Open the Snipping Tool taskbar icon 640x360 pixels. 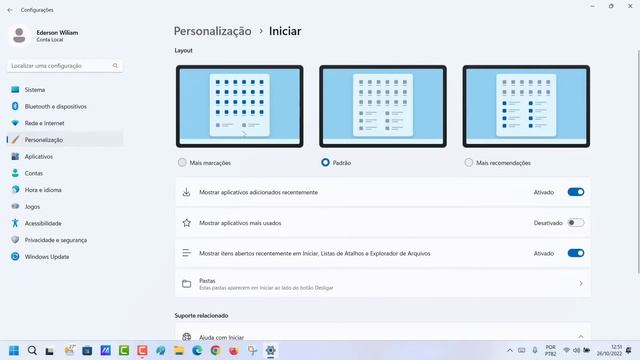coord(252,351)
